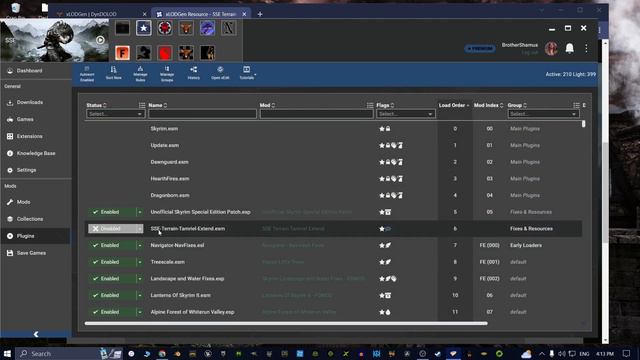Sort by the Status column header

point(96,105)
